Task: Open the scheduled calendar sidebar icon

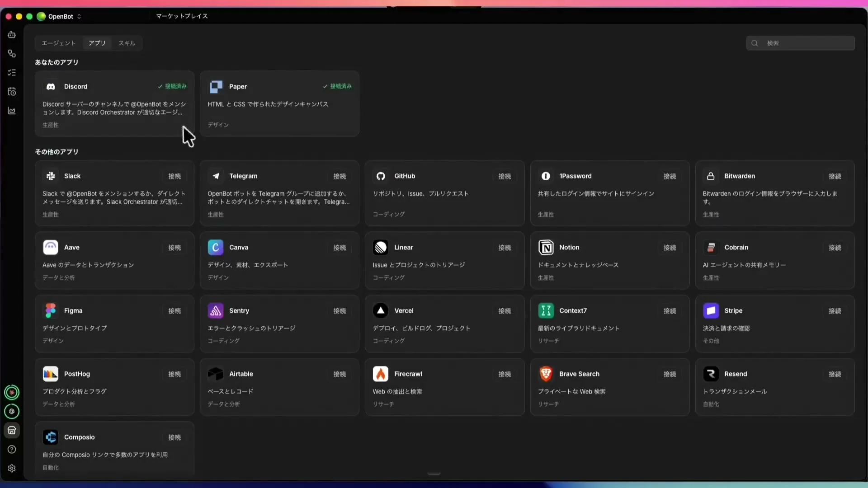Action: (12, 92)
